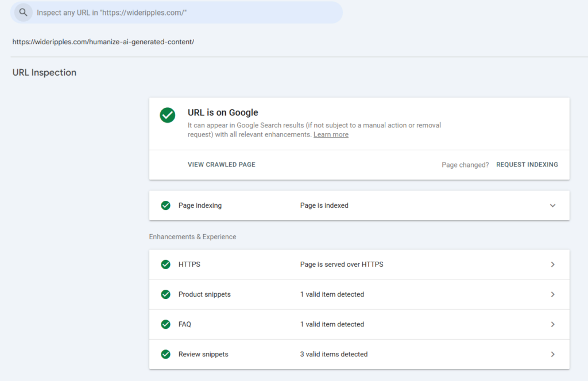
Task: Click the Page is indexed status
Action: [324, 205]
